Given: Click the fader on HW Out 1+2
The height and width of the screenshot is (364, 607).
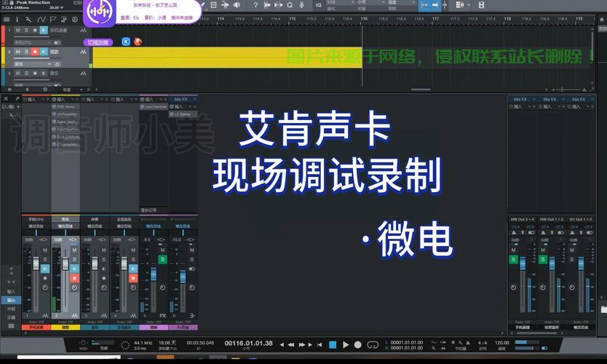Looking at the screenshot, I should click(552, 264).
